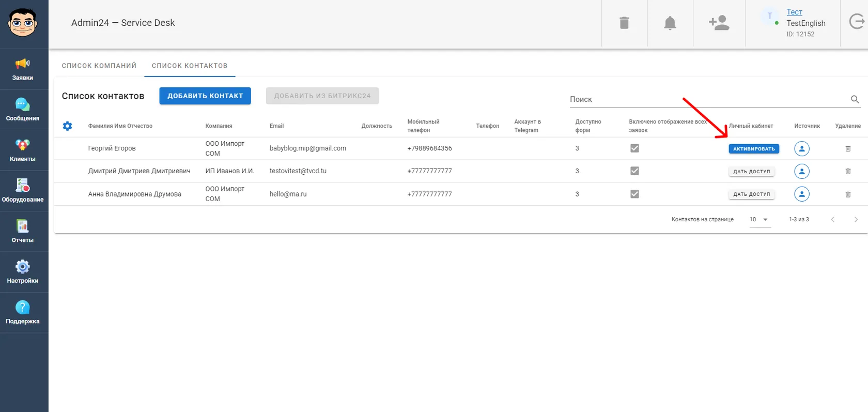Toggle all-requests checkbox for Георгий Егоров

click(x=634, y=148)
